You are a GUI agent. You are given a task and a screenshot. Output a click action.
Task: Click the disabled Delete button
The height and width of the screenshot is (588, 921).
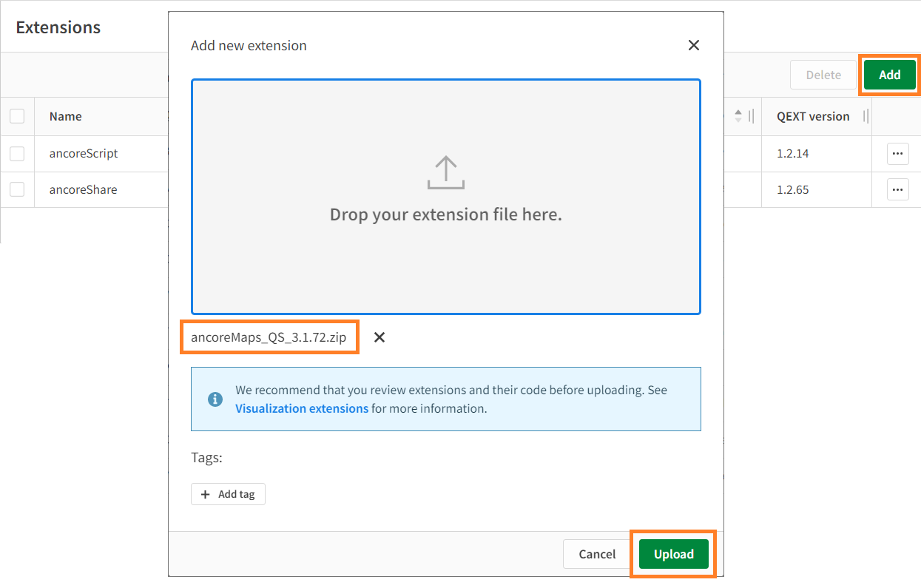(823, 75)
